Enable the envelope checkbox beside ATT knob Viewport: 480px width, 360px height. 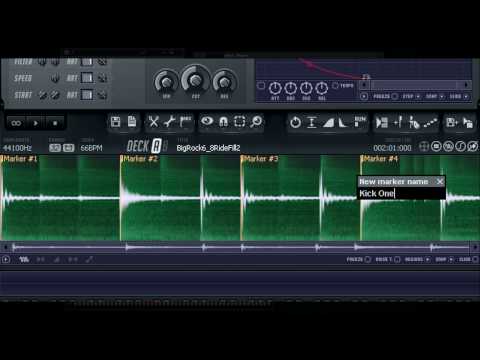[x=262, y=86]
